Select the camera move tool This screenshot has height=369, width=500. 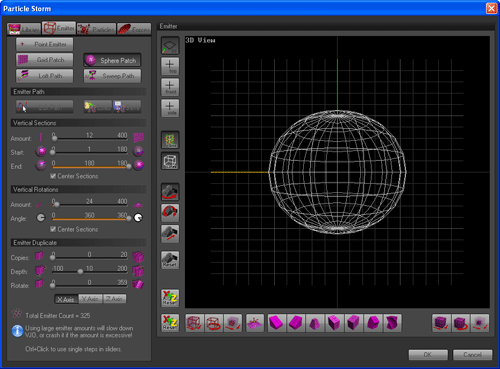[170, 234]
